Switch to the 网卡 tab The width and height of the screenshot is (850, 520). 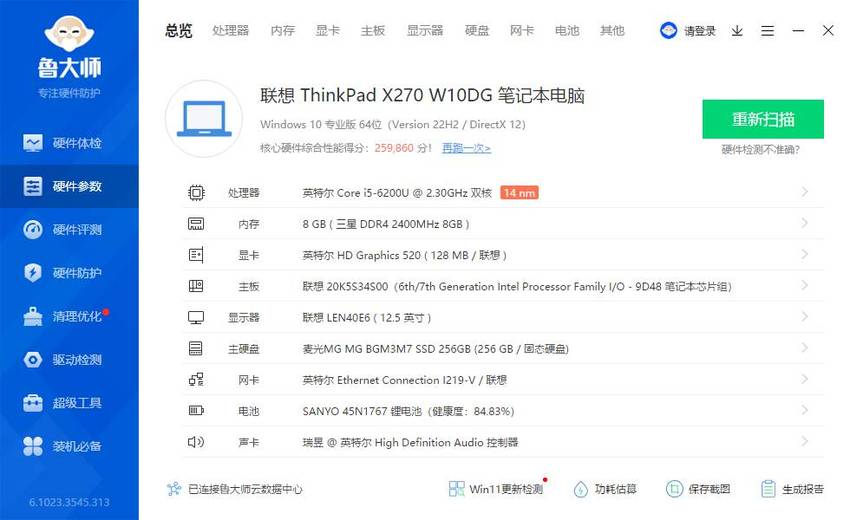[x=521, y=30]
